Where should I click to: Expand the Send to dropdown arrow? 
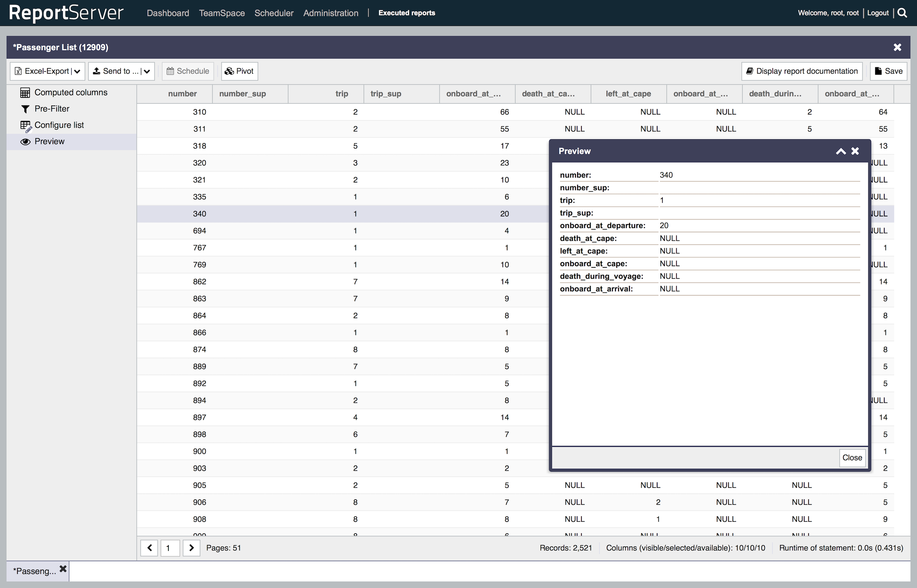(147, 72)
